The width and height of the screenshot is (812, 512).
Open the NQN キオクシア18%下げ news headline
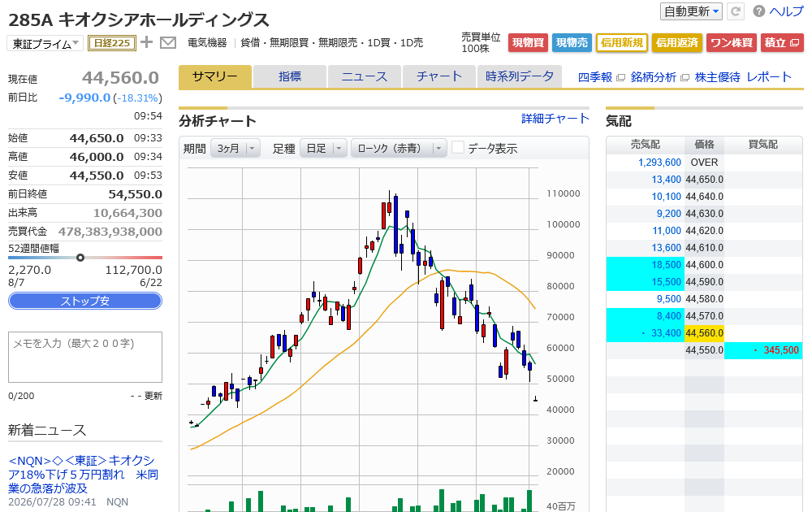point(83,474)
